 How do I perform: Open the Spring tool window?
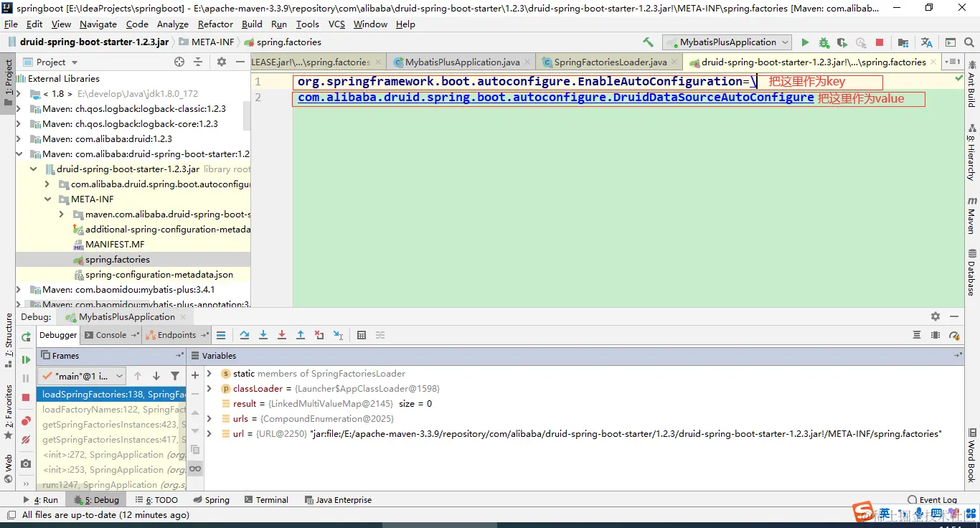pyautogui.click(x=211, y=500)
